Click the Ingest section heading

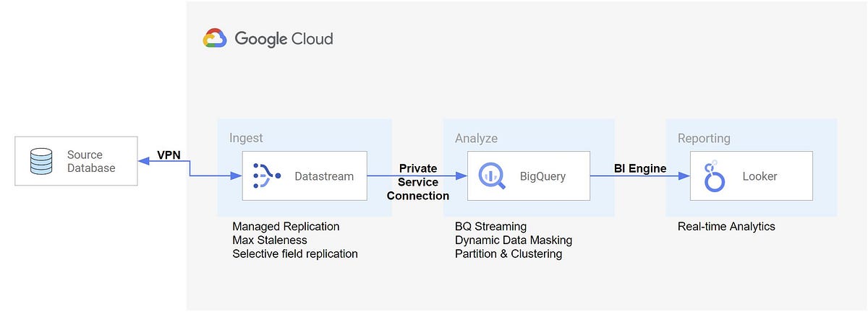[246, 138]
